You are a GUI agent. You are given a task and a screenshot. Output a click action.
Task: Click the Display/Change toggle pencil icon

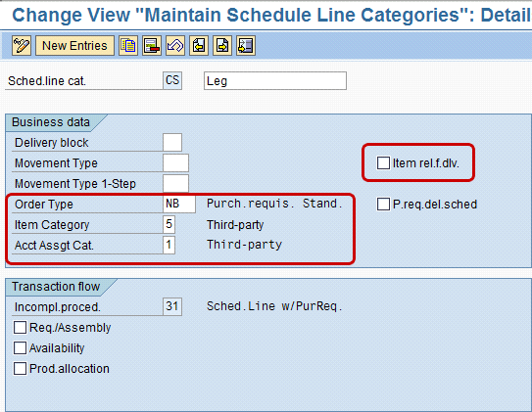pos(22,45)
